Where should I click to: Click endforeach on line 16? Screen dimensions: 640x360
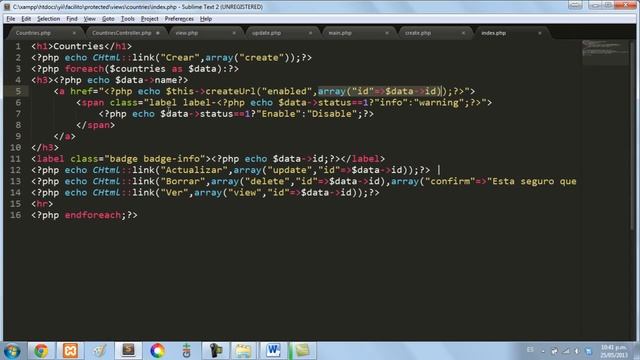click(x=93, y=215)
